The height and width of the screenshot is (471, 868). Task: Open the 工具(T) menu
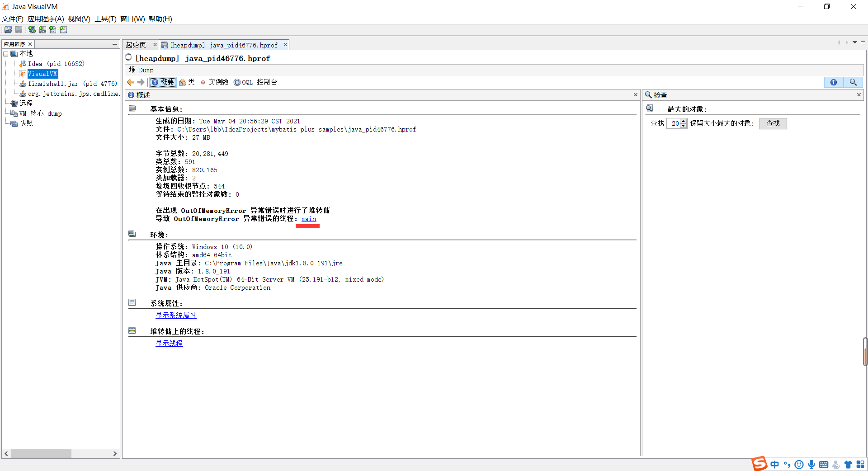coord(105,19)
